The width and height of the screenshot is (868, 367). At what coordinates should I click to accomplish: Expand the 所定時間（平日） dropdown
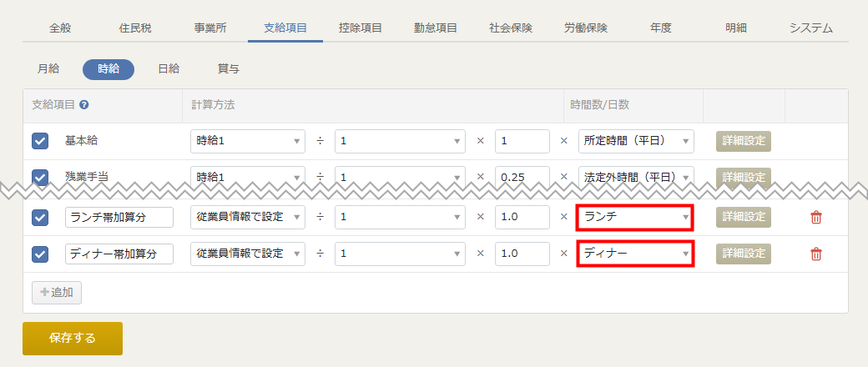636,141
